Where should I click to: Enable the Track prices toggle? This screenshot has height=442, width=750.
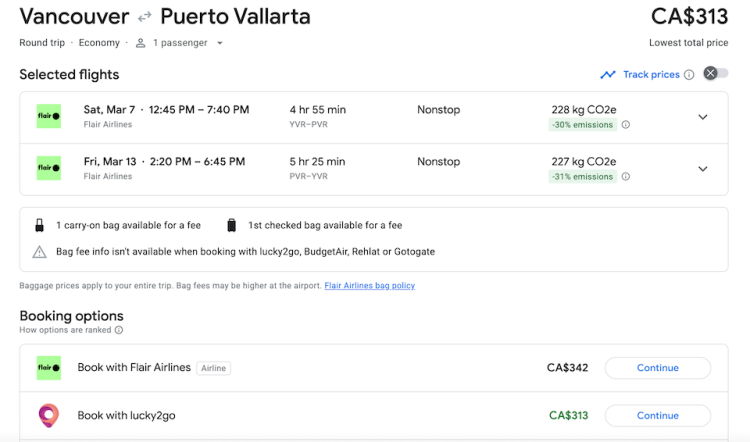(x=715, y=74)
